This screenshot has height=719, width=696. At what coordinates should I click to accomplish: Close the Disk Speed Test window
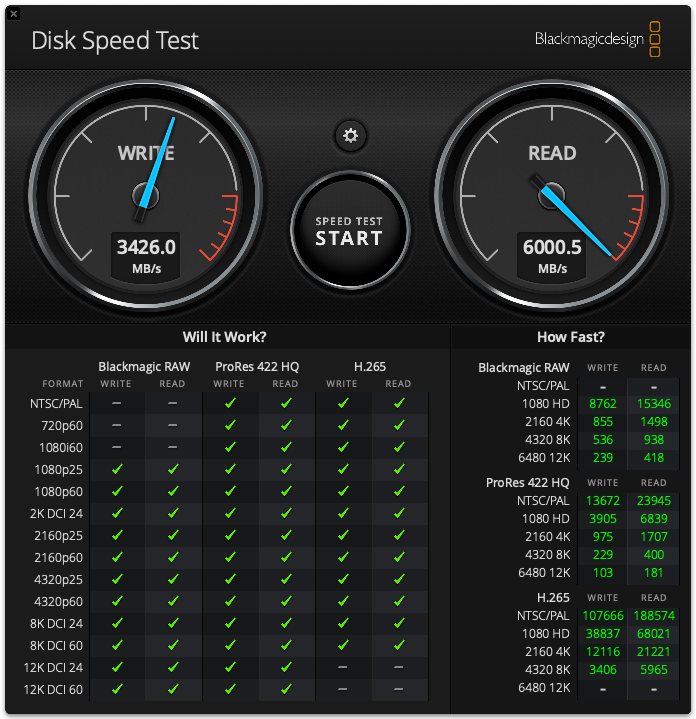pos(13,13)
